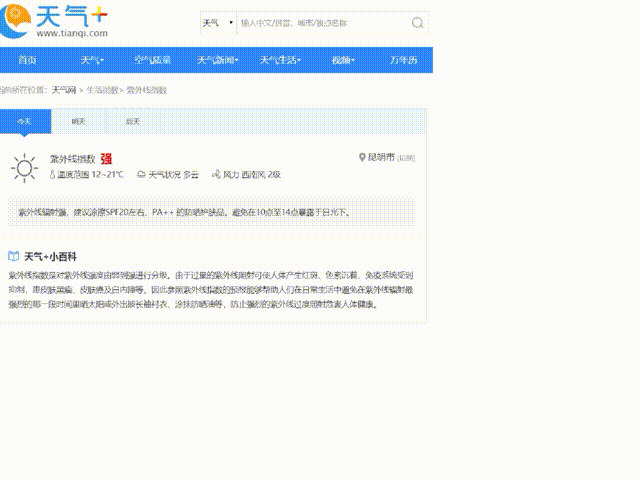Click the cloud weather-condition icon

(141, 175)
